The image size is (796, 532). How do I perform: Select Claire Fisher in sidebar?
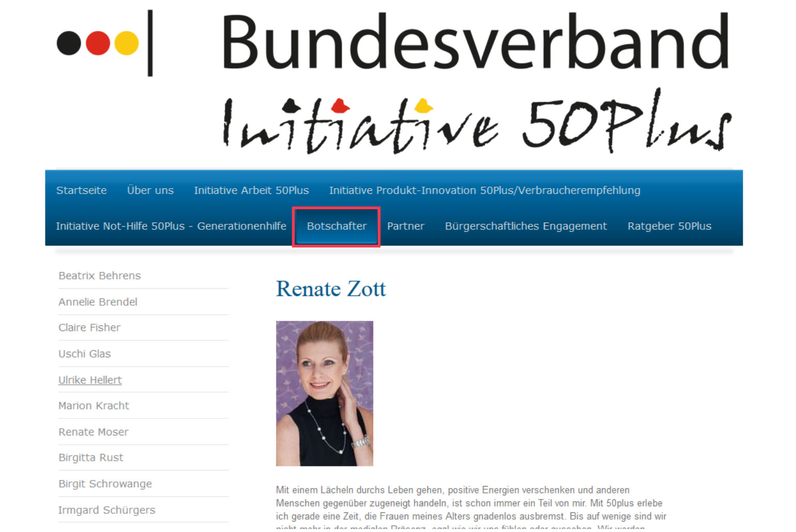tap(89, 328)
